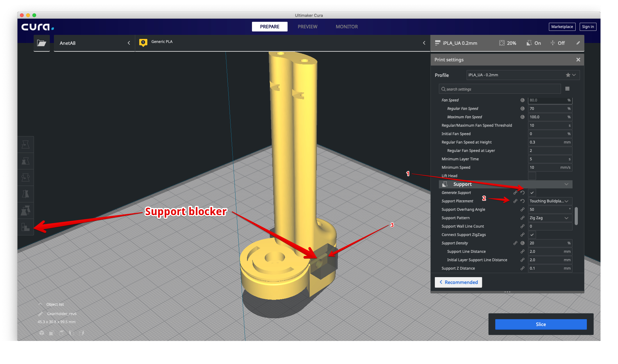This screenshot has height=364, width=618.
Task: Open a file using the folder icon
Action: [41, 43]
